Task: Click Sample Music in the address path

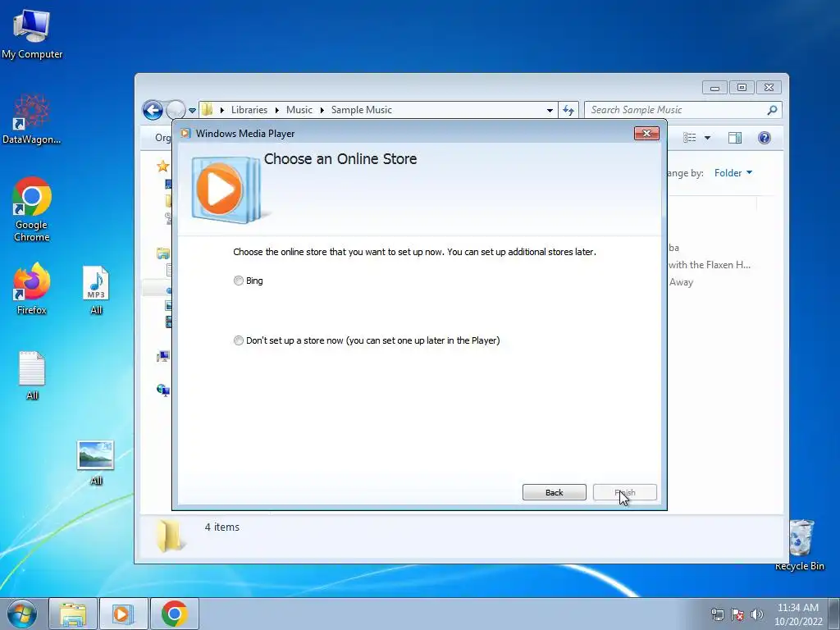Action: coord(361,110)
